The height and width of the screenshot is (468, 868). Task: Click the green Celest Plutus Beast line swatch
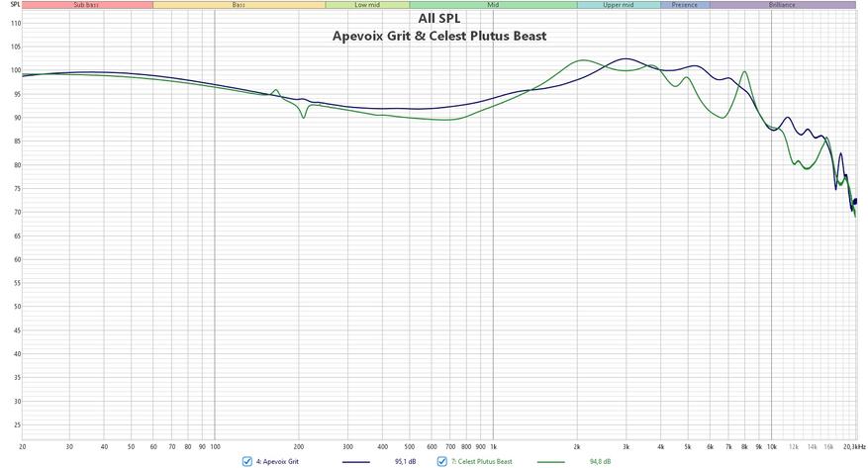pyautogui.click(x=551, y=461)
